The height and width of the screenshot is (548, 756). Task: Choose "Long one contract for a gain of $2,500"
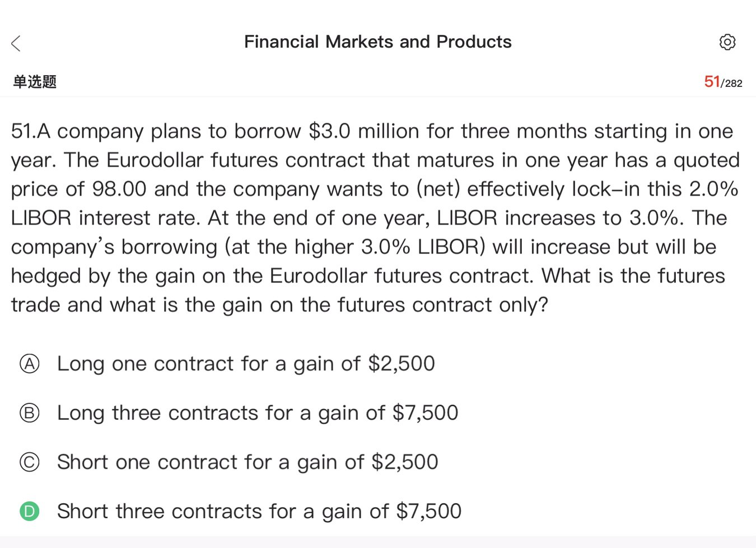(x=246, y=364)
